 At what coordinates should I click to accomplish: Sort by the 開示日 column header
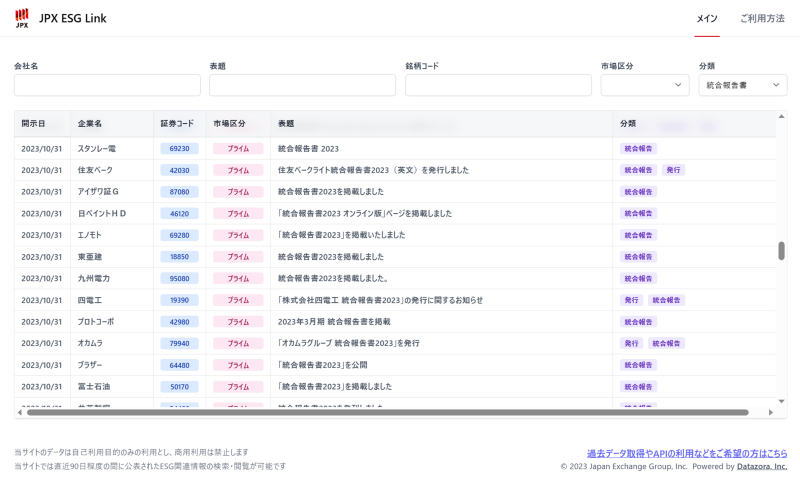[33, 124]
